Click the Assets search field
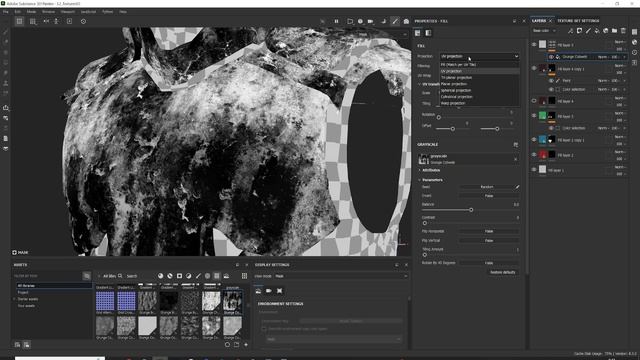This screenshot has height=360, width=640. [x=139, y=276]
